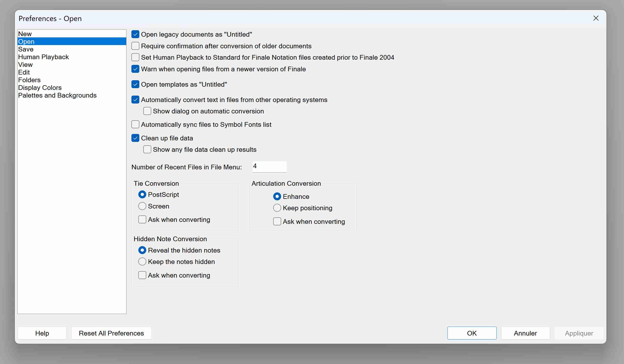
Task: Open the Folders preferences page
Action: coord(29,80)
